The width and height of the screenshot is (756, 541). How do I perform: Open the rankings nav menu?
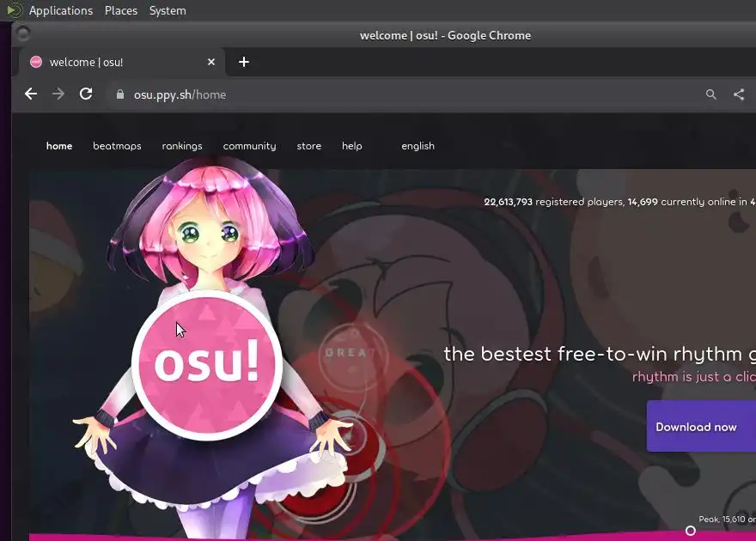[182, 146]
